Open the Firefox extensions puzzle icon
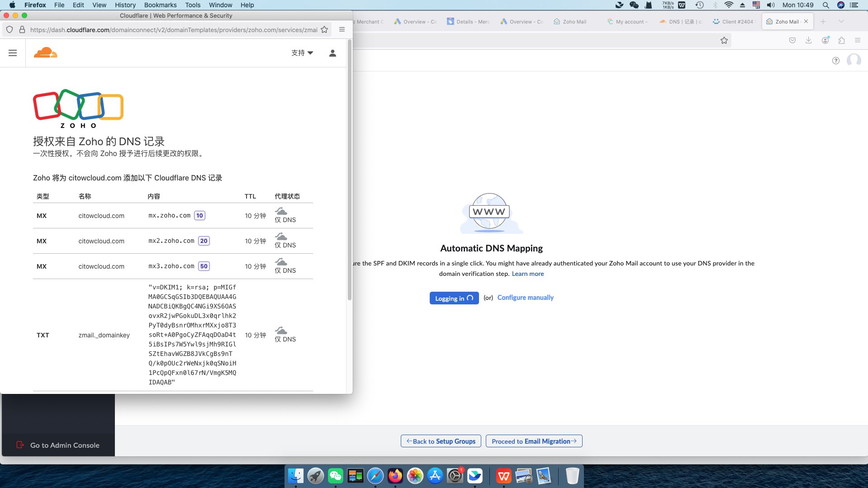Screen dimensions: 868x488 (841, 40)
